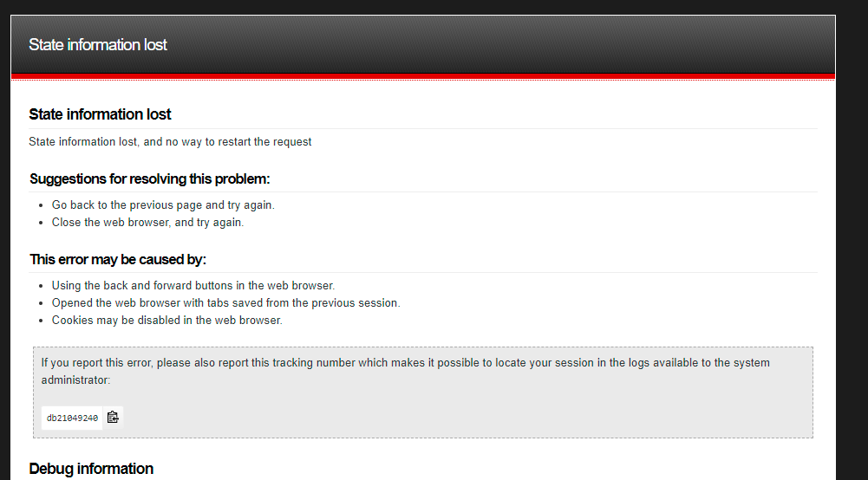Select the 'Close the web browser' suggestion
Screen dimensions: 868x480
click(x=147, y=223)
